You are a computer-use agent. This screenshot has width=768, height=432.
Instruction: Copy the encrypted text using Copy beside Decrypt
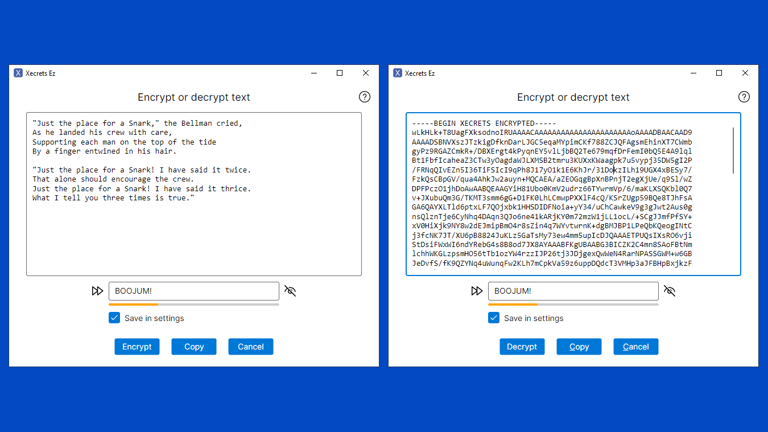pos(579,347)
